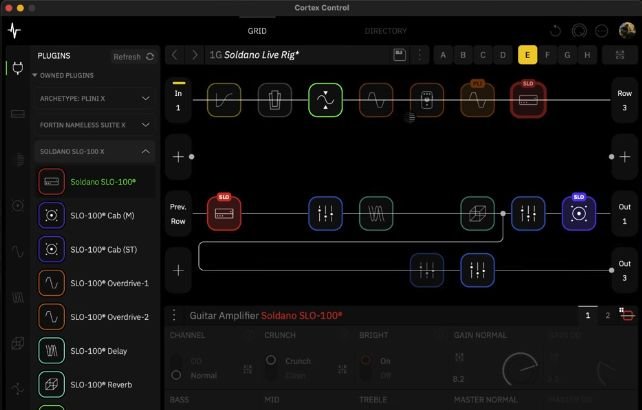Select active EQ block in bottom row

(x=477, y=270)
